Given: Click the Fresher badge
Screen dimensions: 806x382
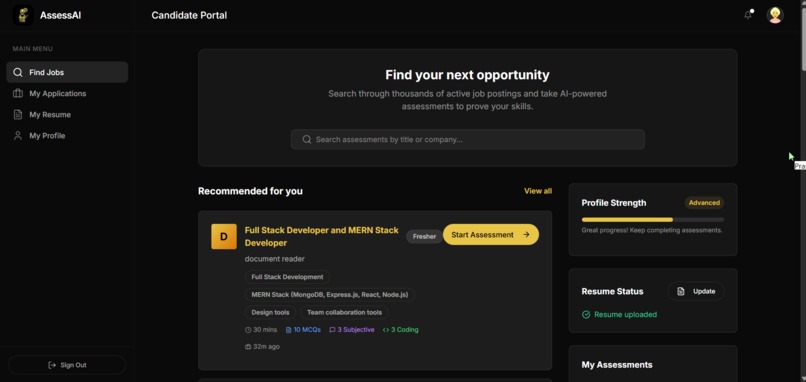Looking at the screenshot, I should point(424,237).
